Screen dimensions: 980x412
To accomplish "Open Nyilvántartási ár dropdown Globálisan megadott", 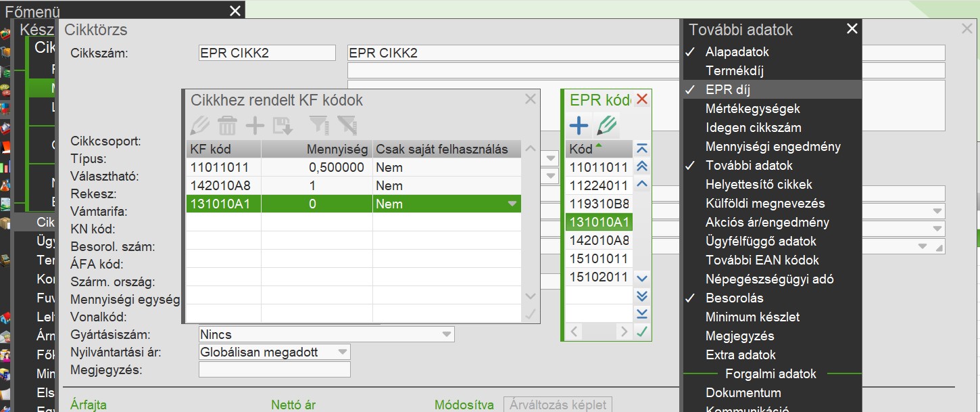I will 343,352.
